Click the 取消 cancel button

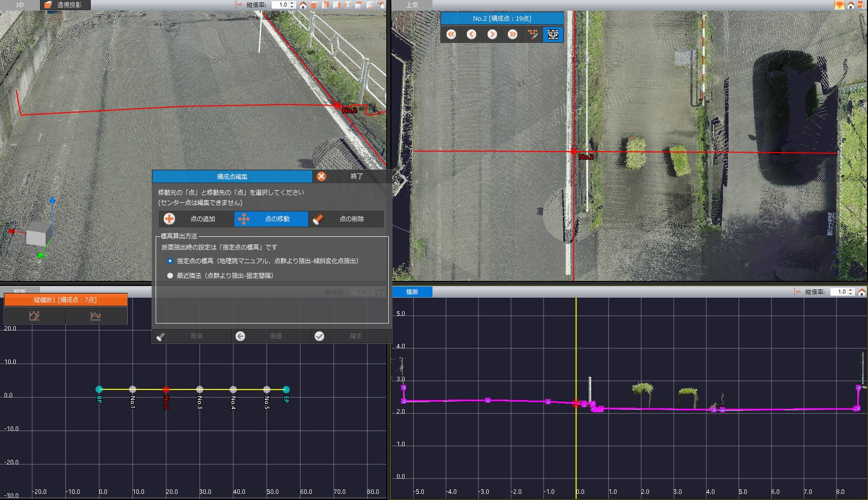coord(192,336)
